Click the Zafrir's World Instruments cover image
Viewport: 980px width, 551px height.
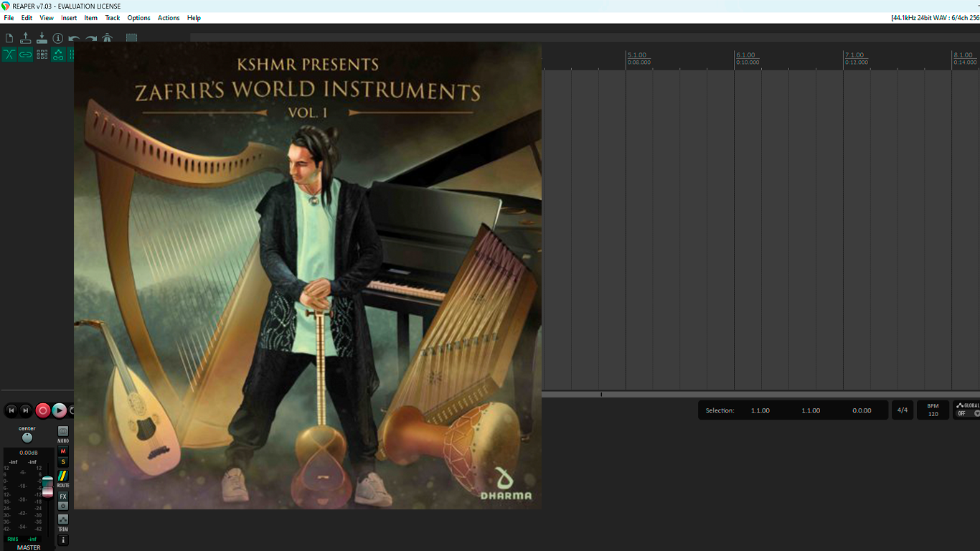pos(308,275)
